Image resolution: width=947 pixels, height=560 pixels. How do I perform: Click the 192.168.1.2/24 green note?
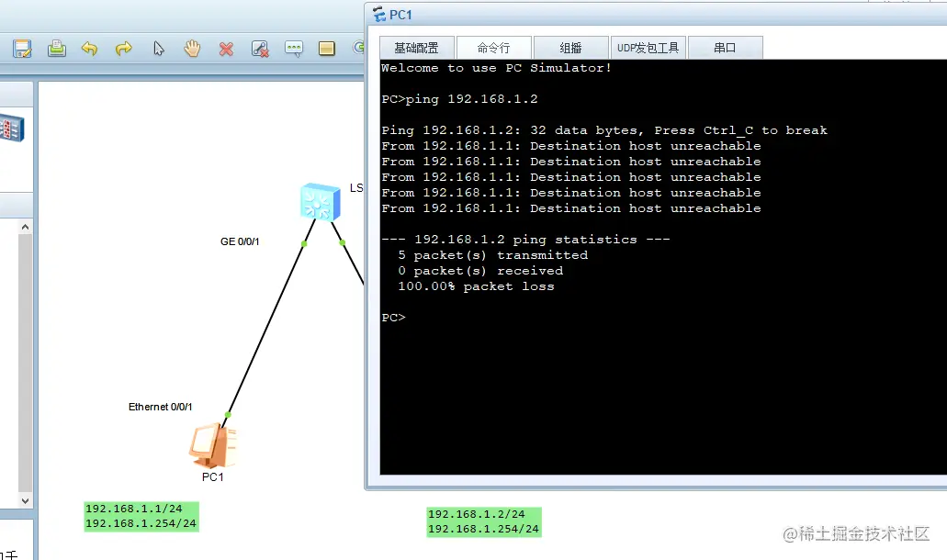484,521
